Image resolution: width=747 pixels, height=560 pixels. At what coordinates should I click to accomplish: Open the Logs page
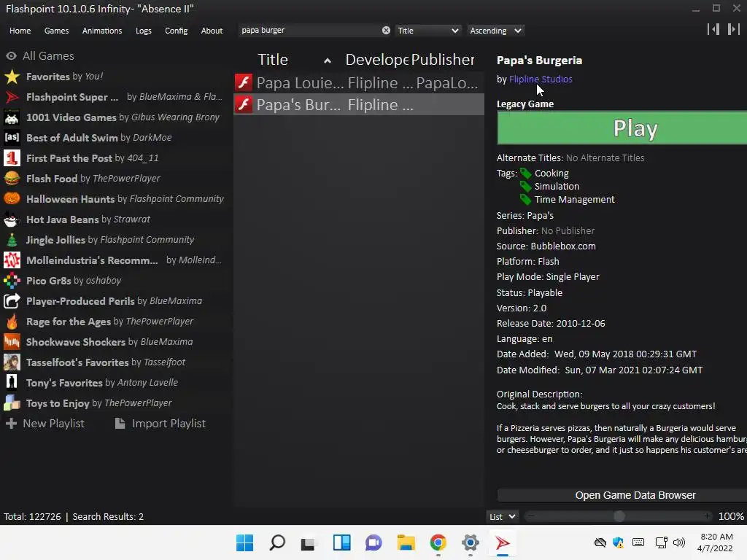click(x=144, y=31)
